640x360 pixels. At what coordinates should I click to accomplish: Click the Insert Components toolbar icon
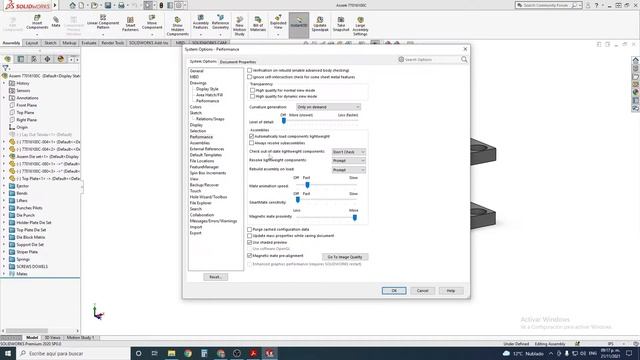coord(37,22)
